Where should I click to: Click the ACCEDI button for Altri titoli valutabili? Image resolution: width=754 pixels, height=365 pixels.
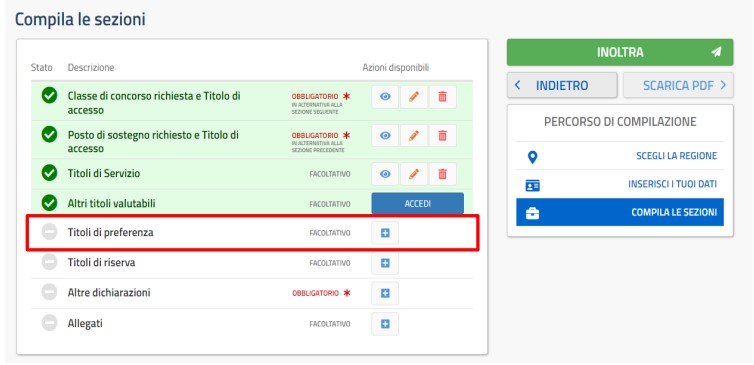(x=417, y=203)
